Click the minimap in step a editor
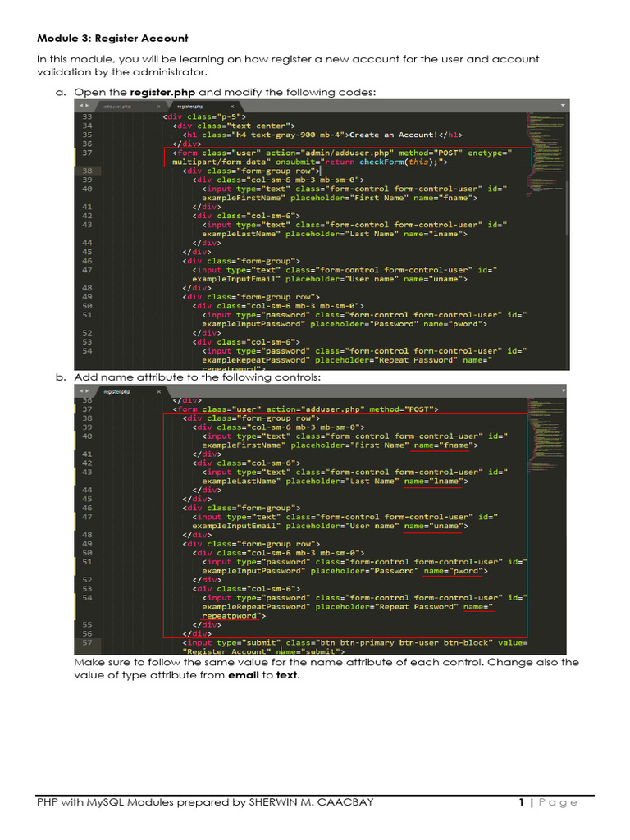630x840 pixels. [x=545, y=155]
